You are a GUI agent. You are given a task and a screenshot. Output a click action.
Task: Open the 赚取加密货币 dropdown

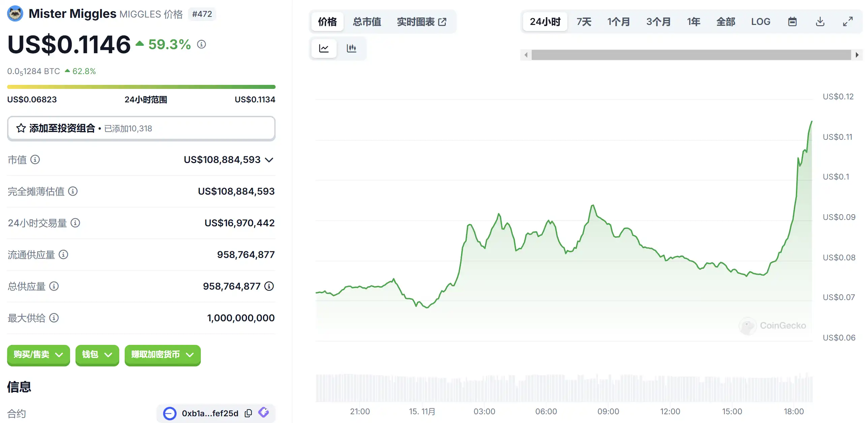pyautogui.click(x=162, y=354)
